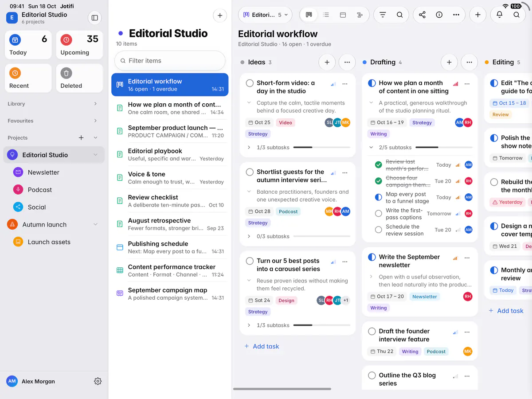The image size is (532, 399).
Task: Switch to the calendar view icon
Action: (x=343, y=15)
